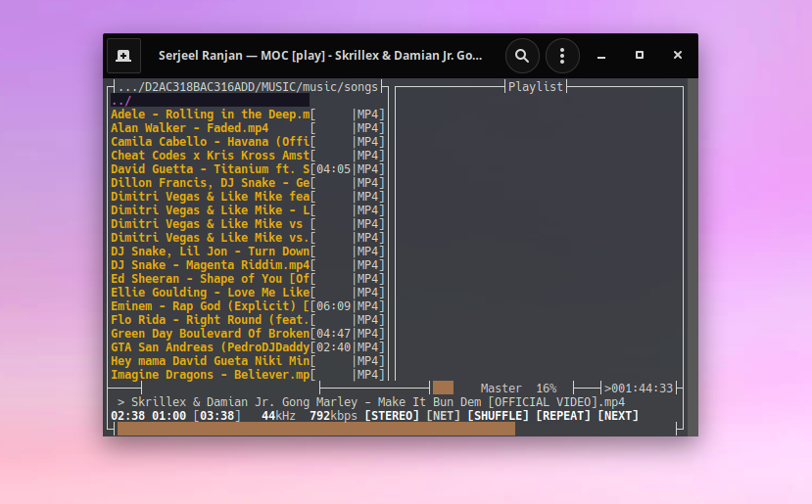Click the directory path header
Image resolution: width=812 pixels, height=504 pixels.
pos(248,87)
